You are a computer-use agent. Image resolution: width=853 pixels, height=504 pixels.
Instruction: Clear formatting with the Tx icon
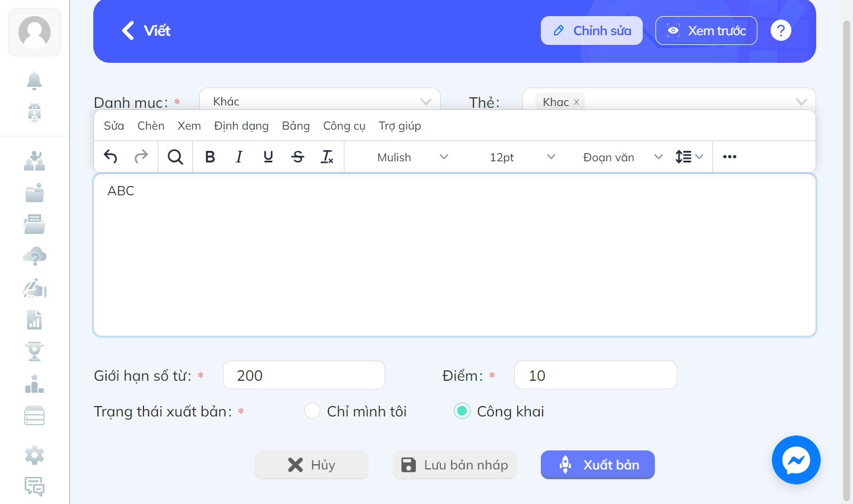(327, 157)
